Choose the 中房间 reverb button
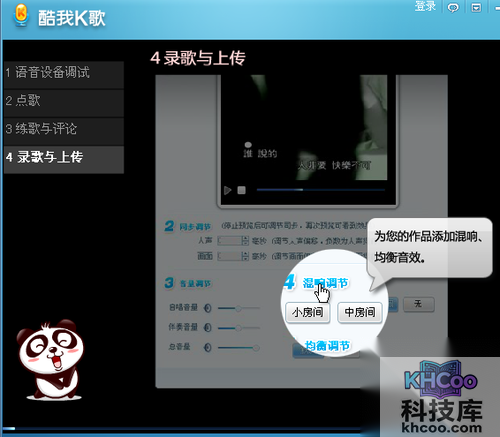Viewport: 500px width, 437px height. 360,312
